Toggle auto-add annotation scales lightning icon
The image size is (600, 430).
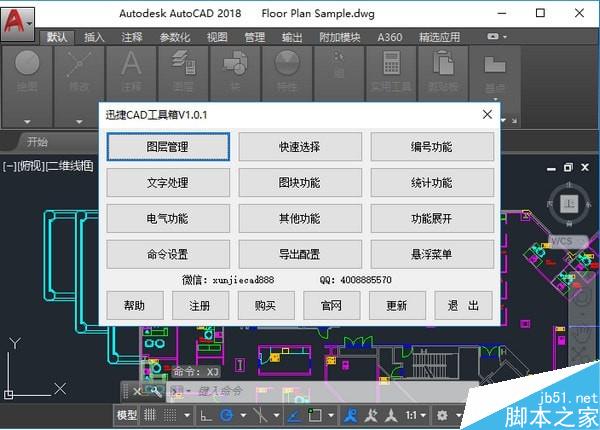(370, 415)
